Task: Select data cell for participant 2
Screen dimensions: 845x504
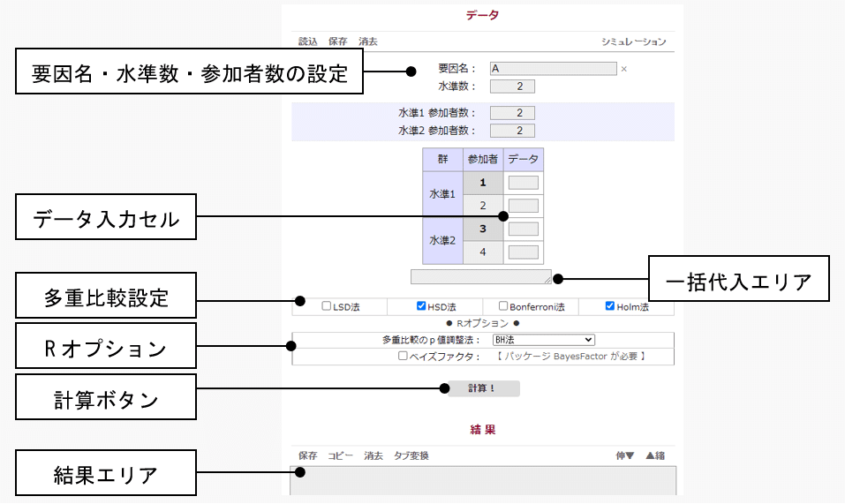Action: coord(524,206)
